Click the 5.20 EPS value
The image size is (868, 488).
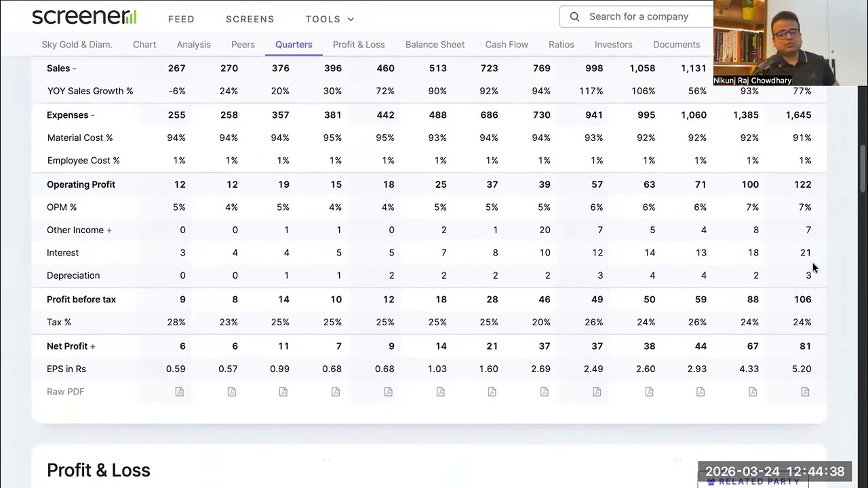pyautogui.click(x=802, y=369)
